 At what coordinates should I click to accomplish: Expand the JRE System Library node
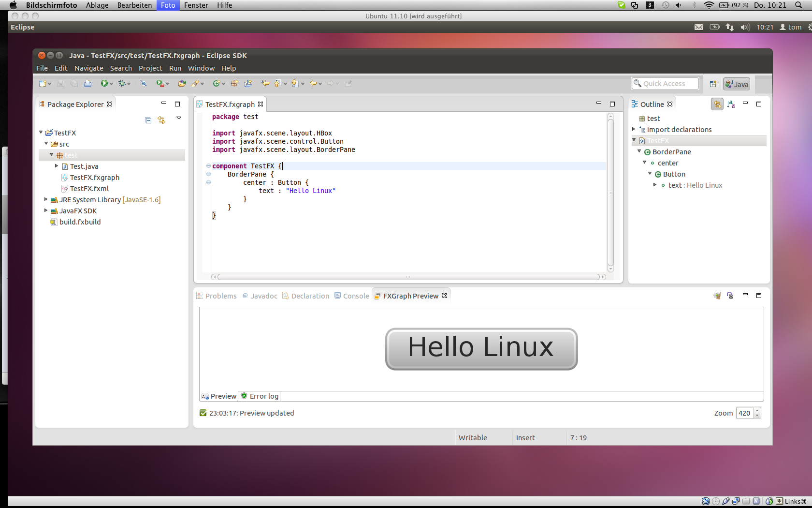point(46,199)
